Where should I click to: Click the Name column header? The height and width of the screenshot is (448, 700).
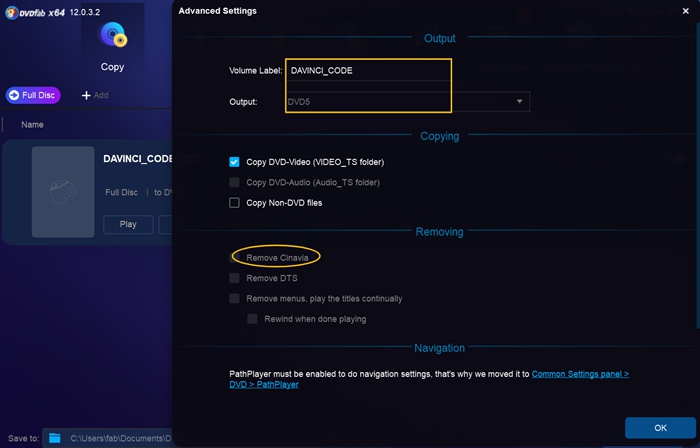(x=32, y=124)
